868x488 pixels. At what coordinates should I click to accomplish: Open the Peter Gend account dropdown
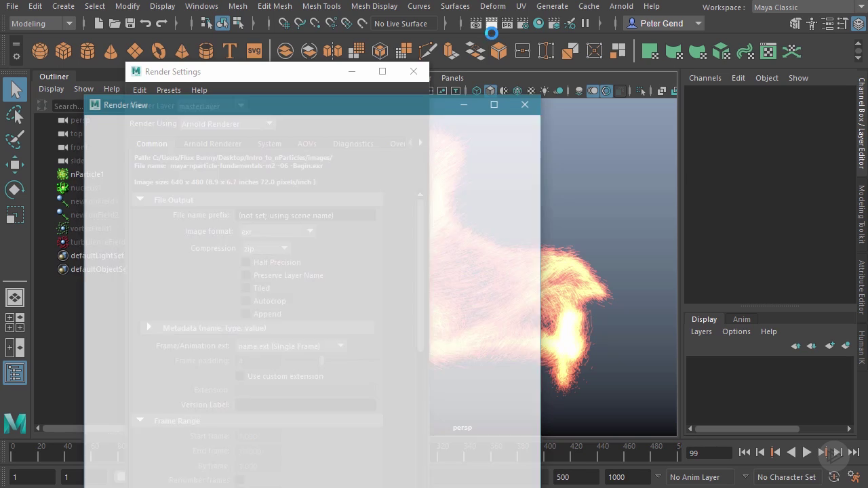point(664,24)
